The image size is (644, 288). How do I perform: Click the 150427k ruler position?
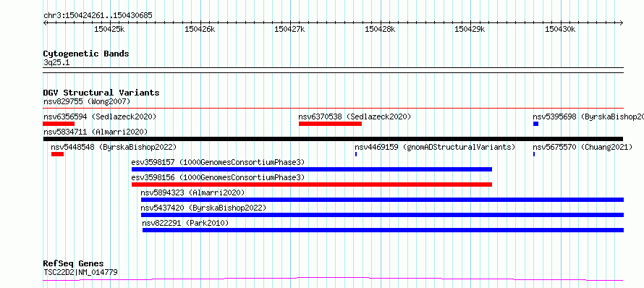[289, 29]
